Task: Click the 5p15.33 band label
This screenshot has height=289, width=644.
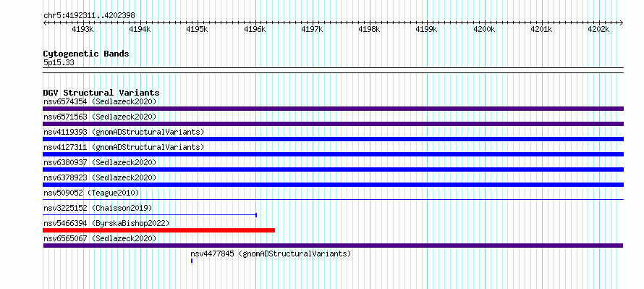Action: point(59,63)
